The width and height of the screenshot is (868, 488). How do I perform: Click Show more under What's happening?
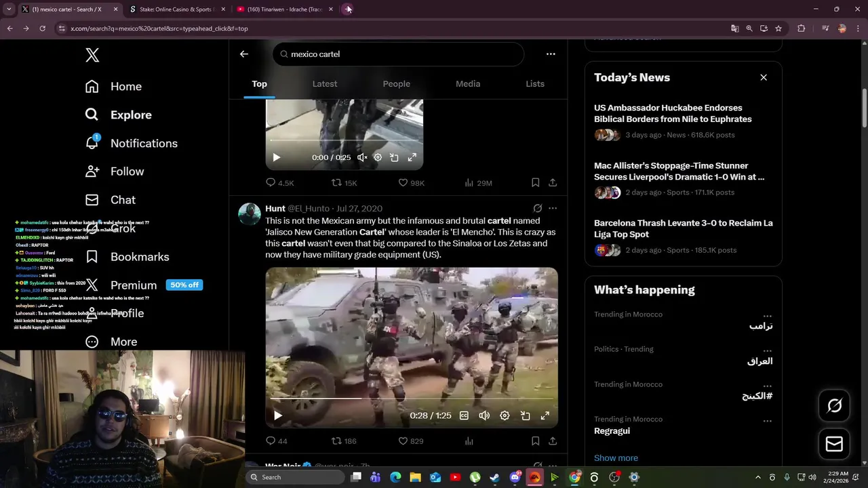(x=616, y=458)
